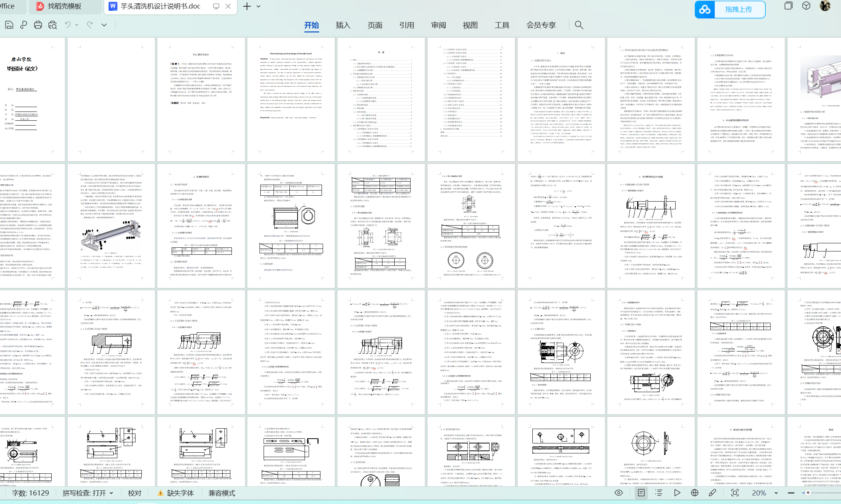The width and height of the screenshot is (841, 504).
Task: Click the Save document icon
Action: point(9,25)
